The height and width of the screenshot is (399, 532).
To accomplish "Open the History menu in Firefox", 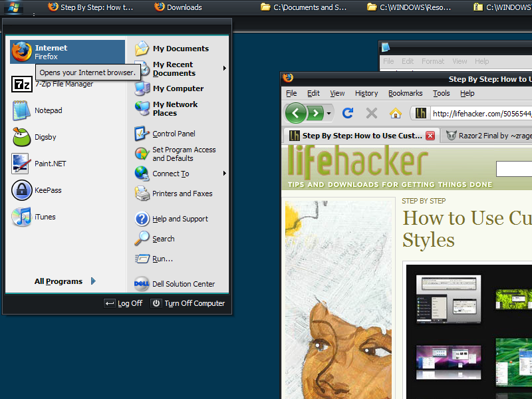I will [366, 94].
